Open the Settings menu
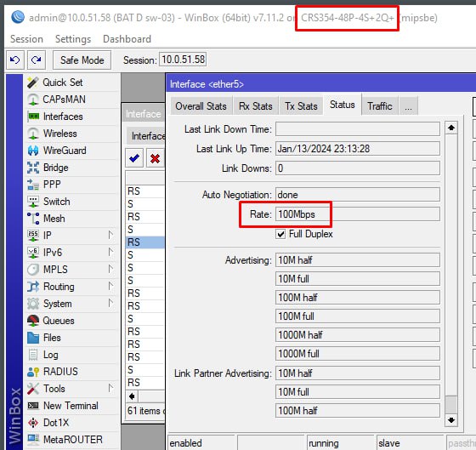476x450 pixels. click(x=73, y=39)
